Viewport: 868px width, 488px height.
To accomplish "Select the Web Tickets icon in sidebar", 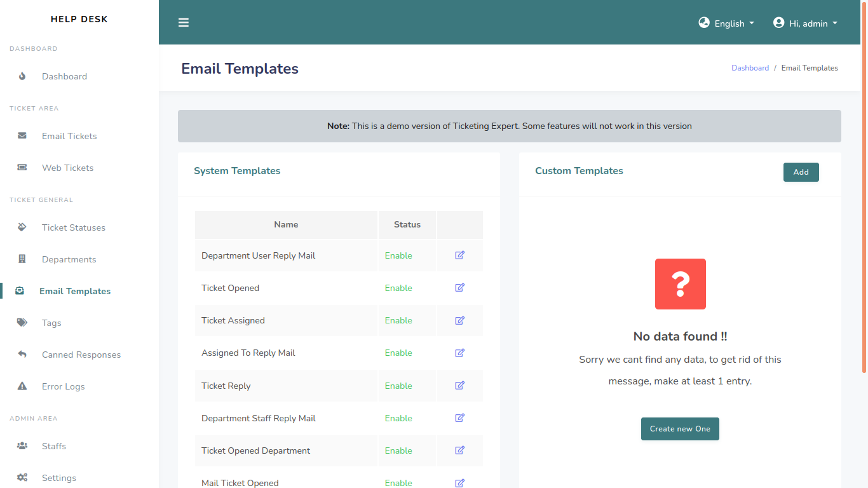I will (x=22, y=167).
